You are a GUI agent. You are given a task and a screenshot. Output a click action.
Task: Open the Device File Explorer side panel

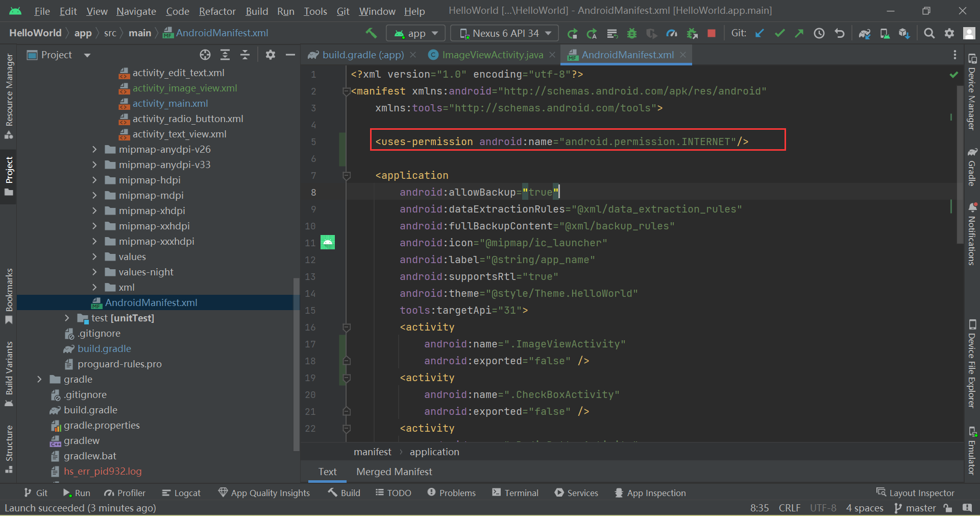coord(972,363)
